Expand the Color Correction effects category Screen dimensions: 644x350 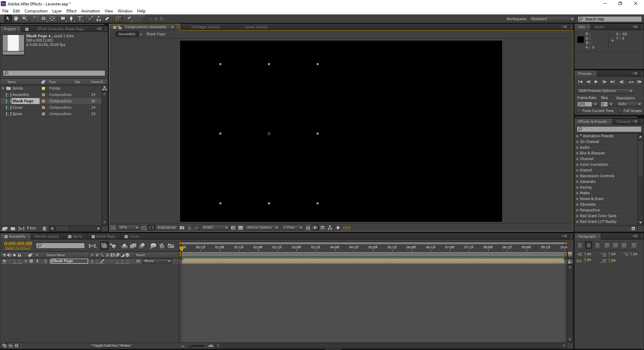tap(593, 164)
